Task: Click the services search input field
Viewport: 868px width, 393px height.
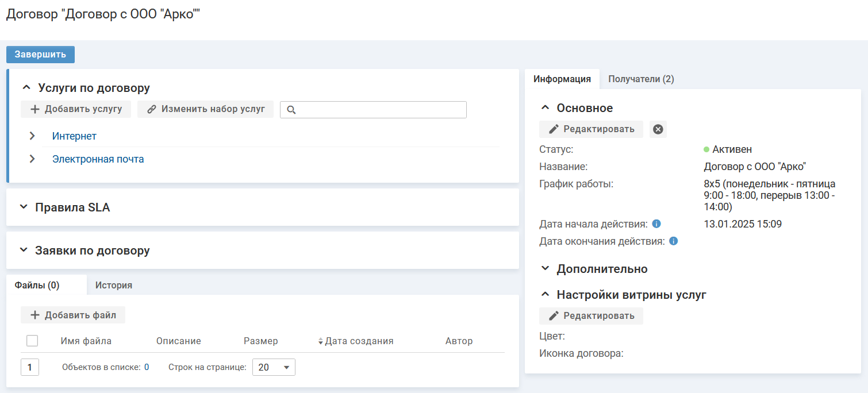Action: click(379, 110)
